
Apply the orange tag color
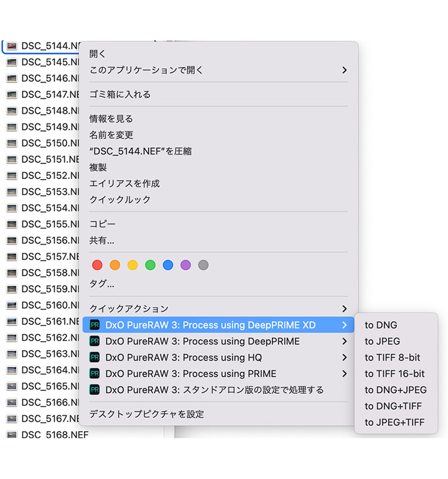coord(115,265)
